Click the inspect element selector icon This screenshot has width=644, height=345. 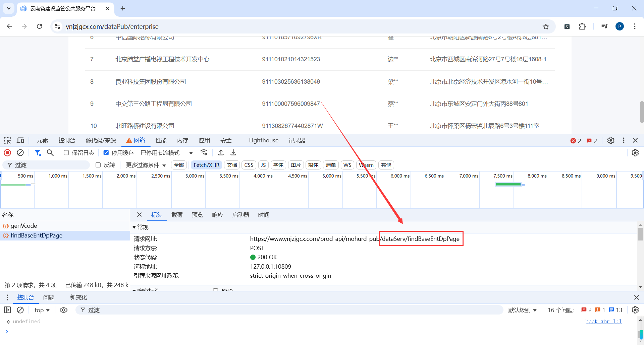pos(7,140)
